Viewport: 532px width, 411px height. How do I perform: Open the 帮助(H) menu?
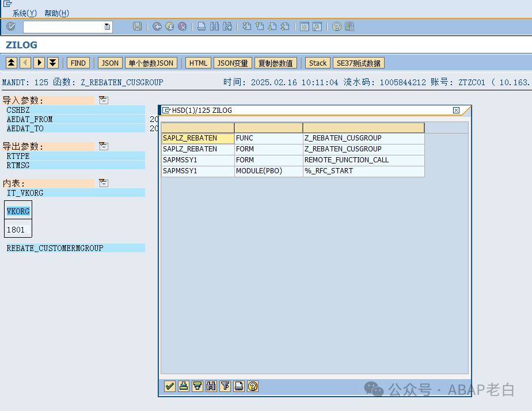point(56,13)
